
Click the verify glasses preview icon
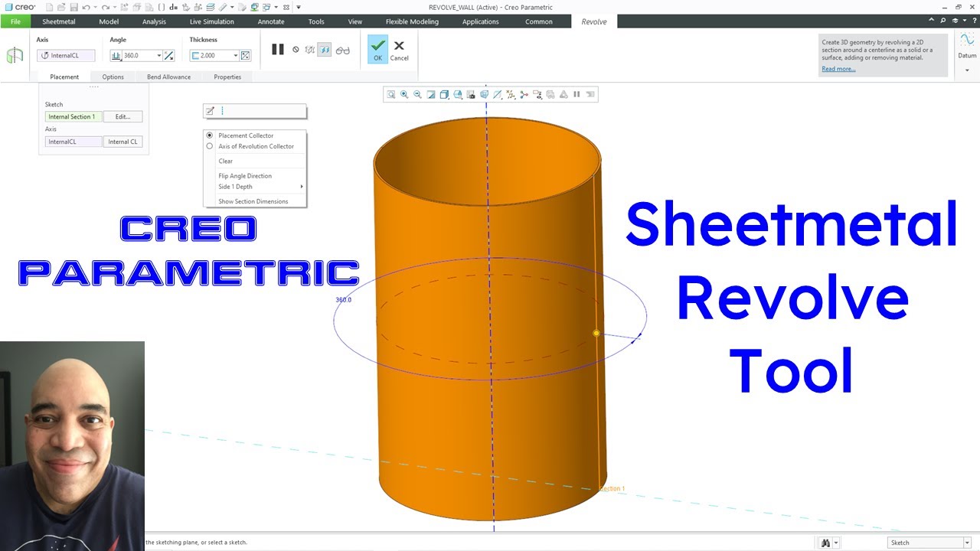click(x=342, y=50)
